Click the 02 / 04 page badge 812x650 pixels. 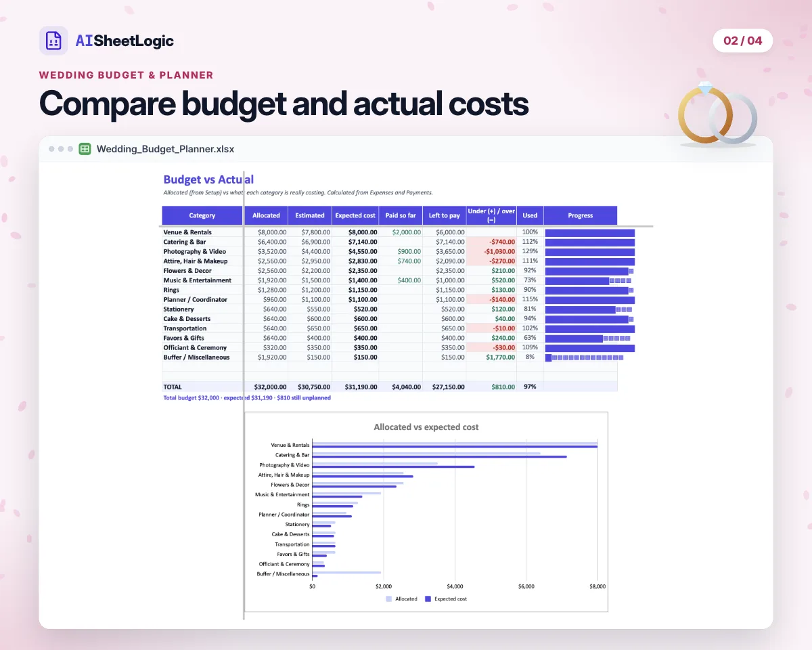tap(742, 41)
